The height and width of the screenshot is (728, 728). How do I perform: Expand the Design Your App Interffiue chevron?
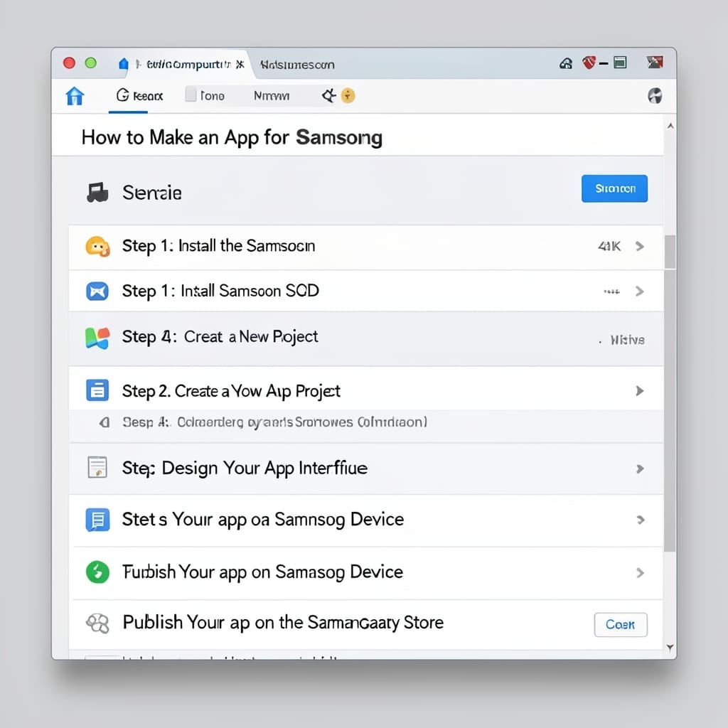point(640,469)
